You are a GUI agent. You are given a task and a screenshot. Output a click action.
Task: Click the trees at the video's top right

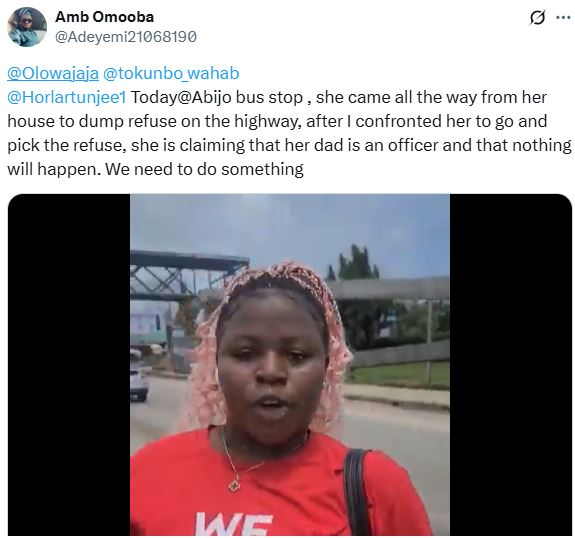pos(352,263)
